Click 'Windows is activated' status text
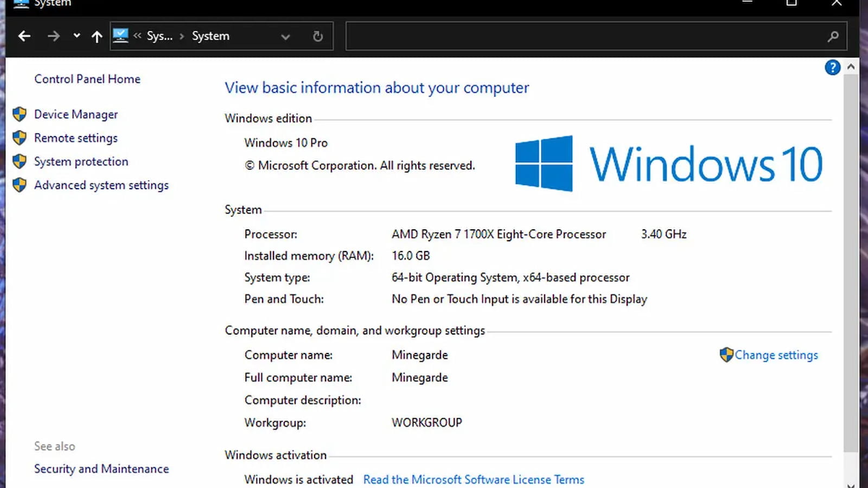868x488 pixels. pyautogui.click(x=298, y=480)
